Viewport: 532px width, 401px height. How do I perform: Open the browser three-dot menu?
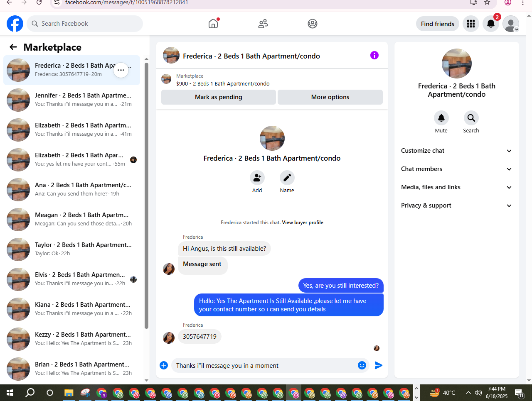[523, 2]
